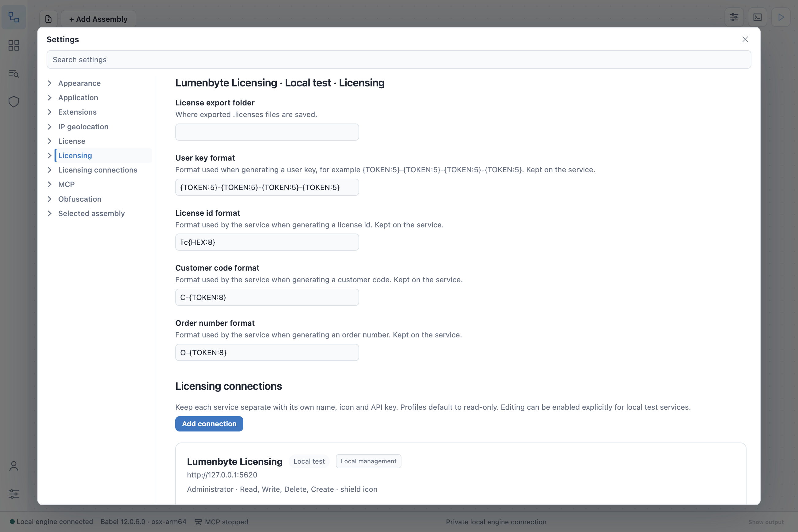The image size is (798, 532).
Task: Focus the Search settings field
Action: (x=399, y=60)
